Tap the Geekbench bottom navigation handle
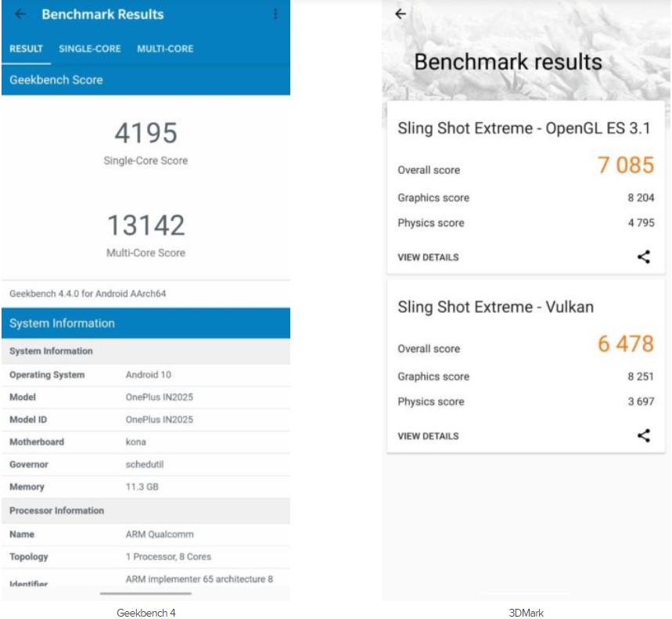 click(x=146, y=594)
